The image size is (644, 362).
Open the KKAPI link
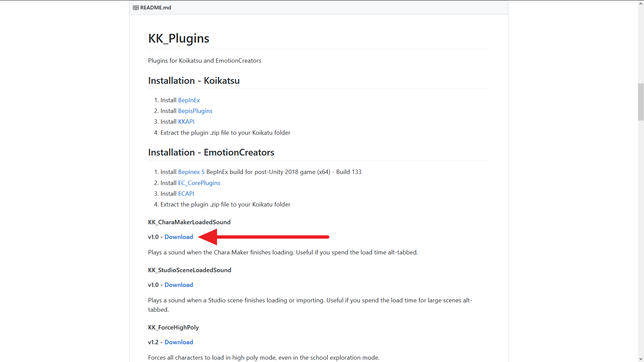pyautogui.click(x=186, y=122)
